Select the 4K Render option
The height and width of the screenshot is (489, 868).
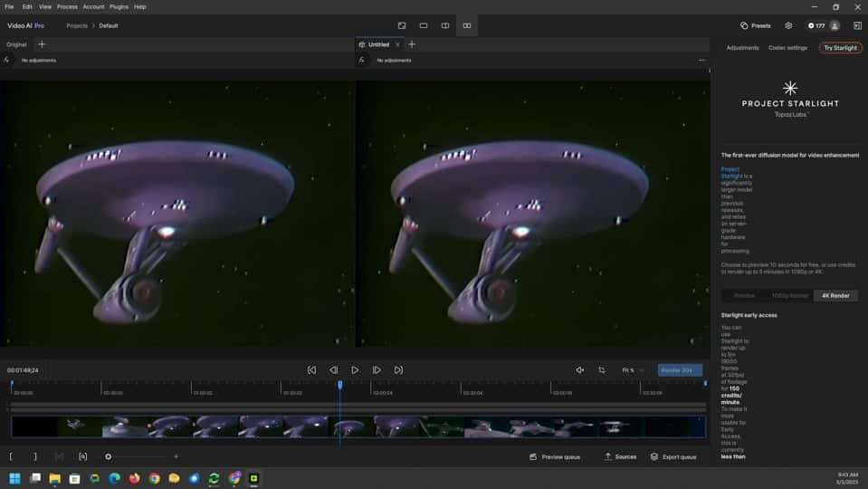pos(835,295)
